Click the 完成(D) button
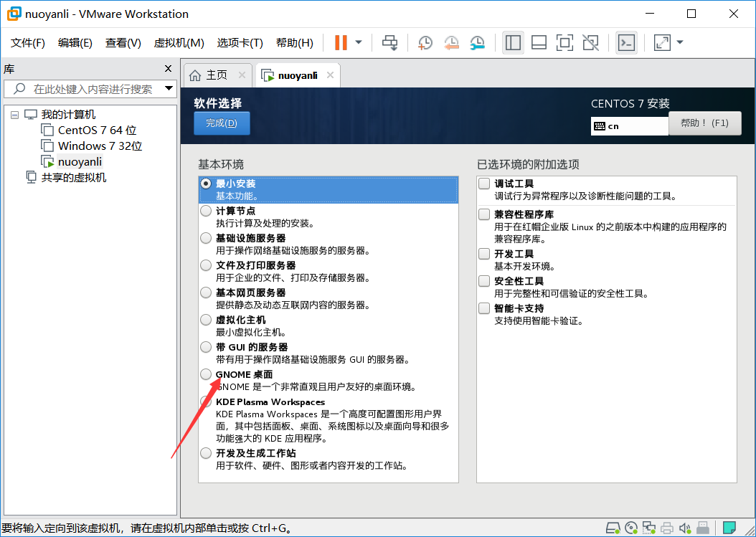Viewport: 756px width, 537px height. tap(222, 123)
